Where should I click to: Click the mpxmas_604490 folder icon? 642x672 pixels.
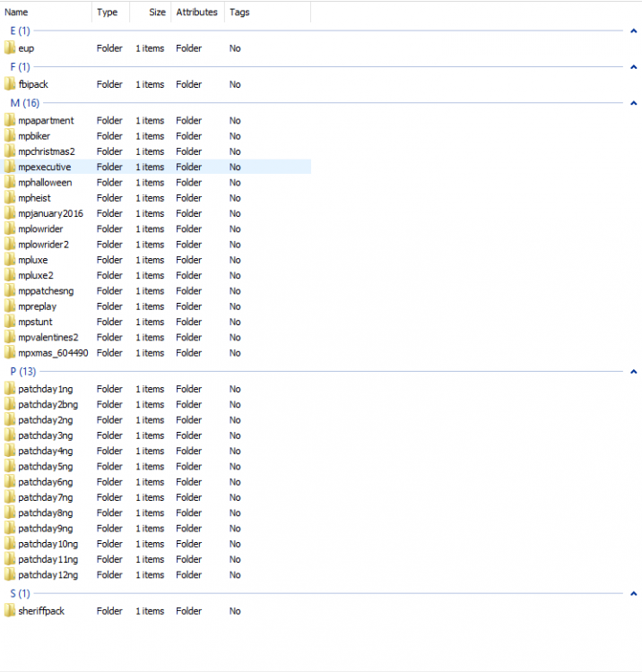[10, 352]
